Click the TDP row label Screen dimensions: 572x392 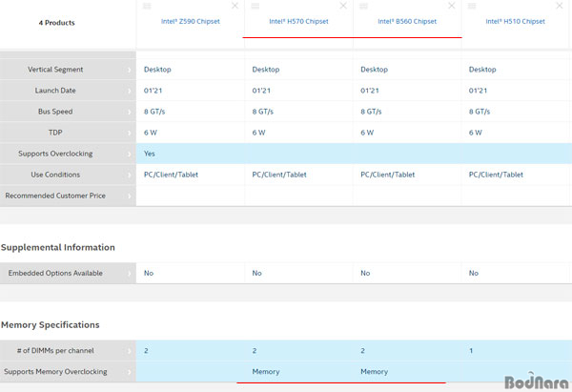[x=55, y=133]
